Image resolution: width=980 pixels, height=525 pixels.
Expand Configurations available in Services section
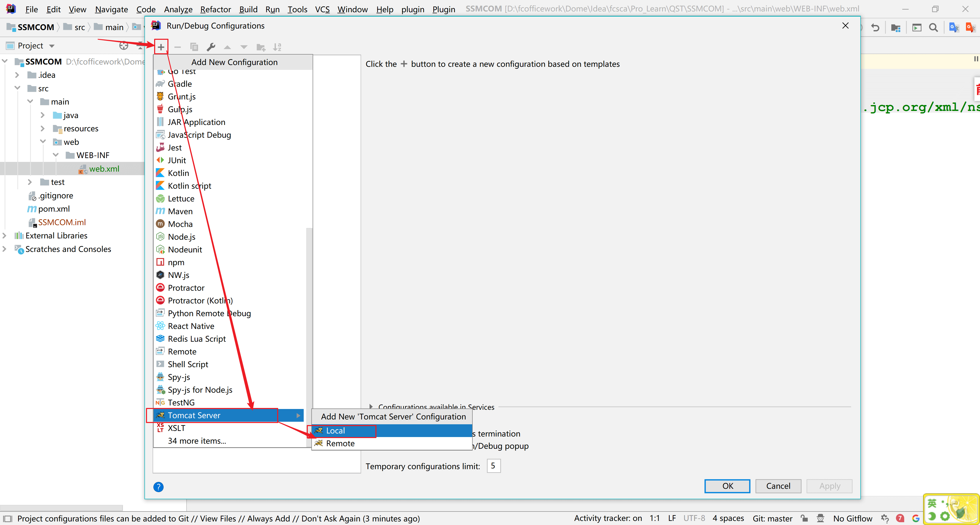(x=371, y=406)
